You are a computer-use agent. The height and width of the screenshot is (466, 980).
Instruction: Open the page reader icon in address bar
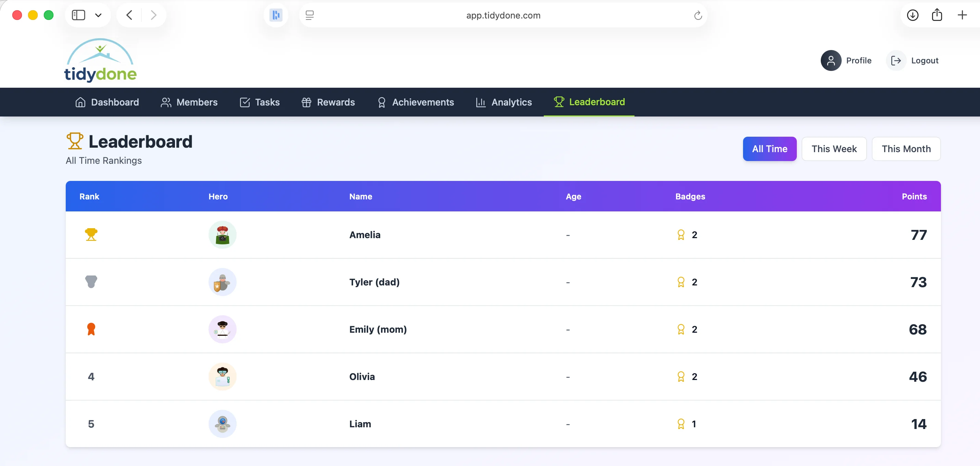coord(310,15)
